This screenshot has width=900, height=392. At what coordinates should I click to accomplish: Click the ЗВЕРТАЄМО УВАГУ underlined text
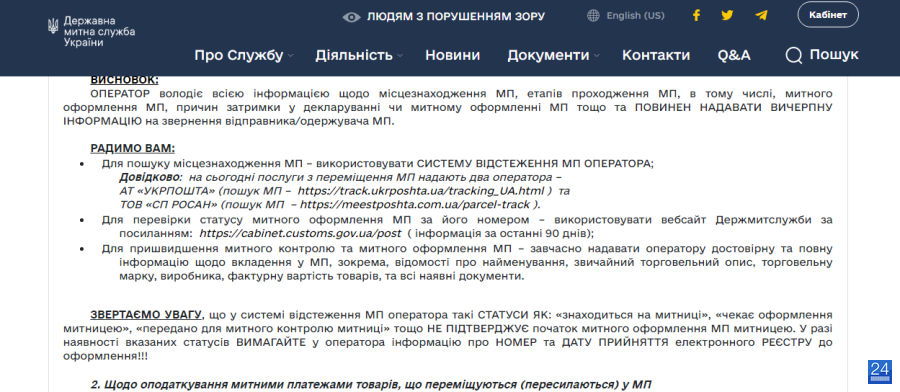(x=146, y=315)
